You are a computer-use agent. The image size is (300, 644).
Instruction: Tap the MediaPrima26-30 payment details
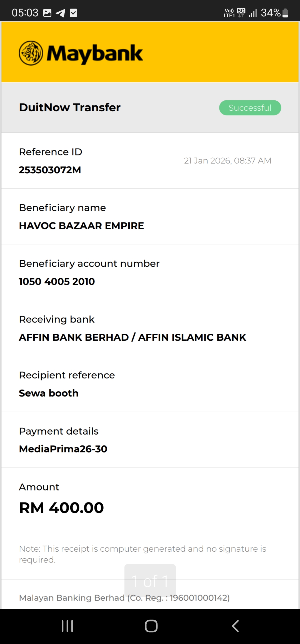click(x=63, y=449)
